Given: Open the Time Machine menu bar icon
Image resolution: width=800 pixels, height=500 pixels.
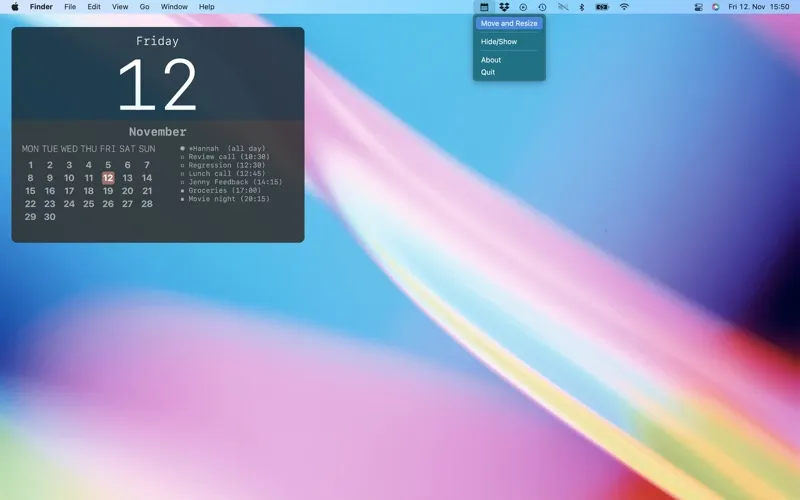Looking at the screenshot, I should [542, 7].
